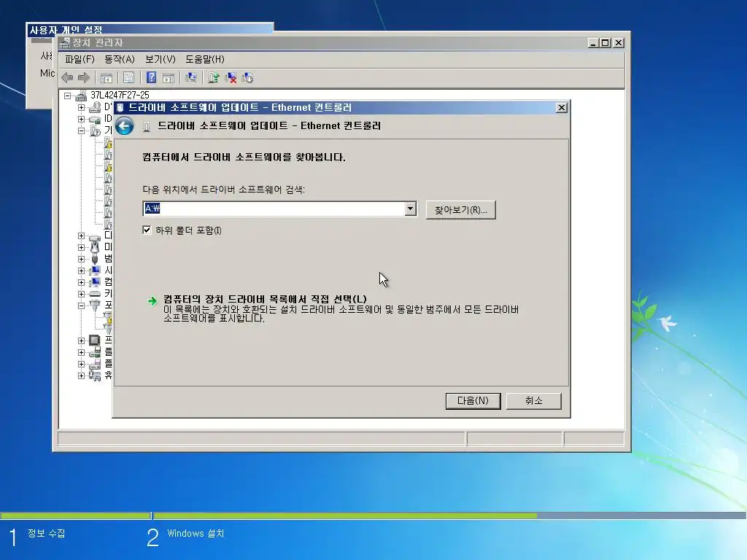Click Update Driver Software toolbar icon with green arrow

[x=214, y=77]
